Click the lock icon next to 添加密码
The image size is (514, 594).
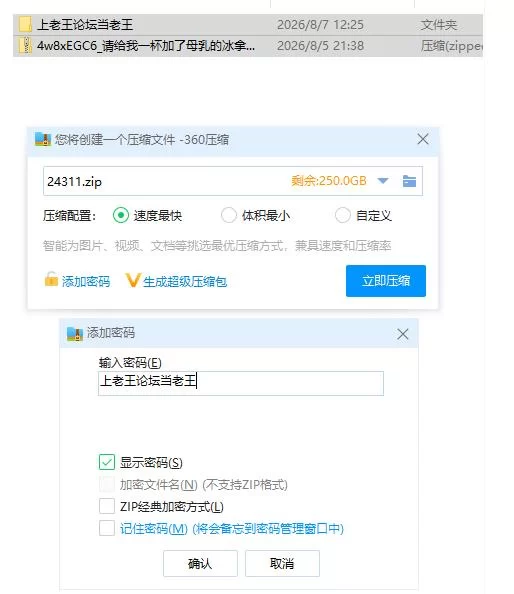(51, 280)
